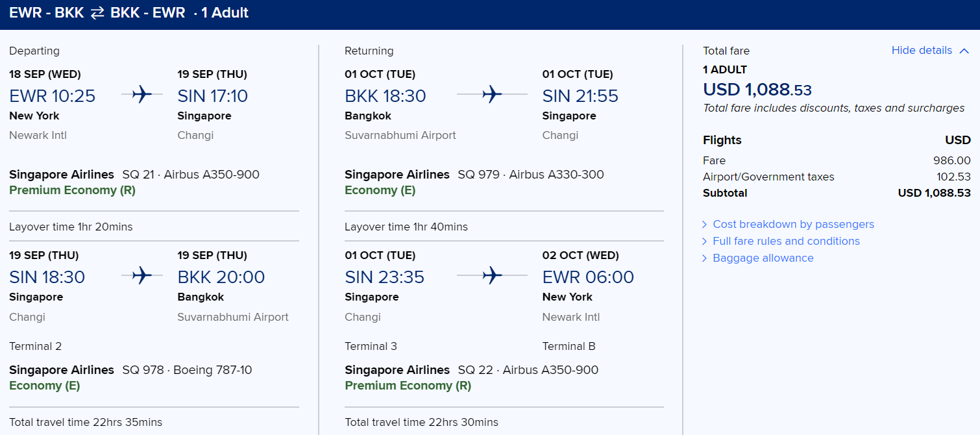The width and height of the screenshot is (980, 435).
Task: Click the USD 1,088.53 total fare amount
Action: [757, 89]
